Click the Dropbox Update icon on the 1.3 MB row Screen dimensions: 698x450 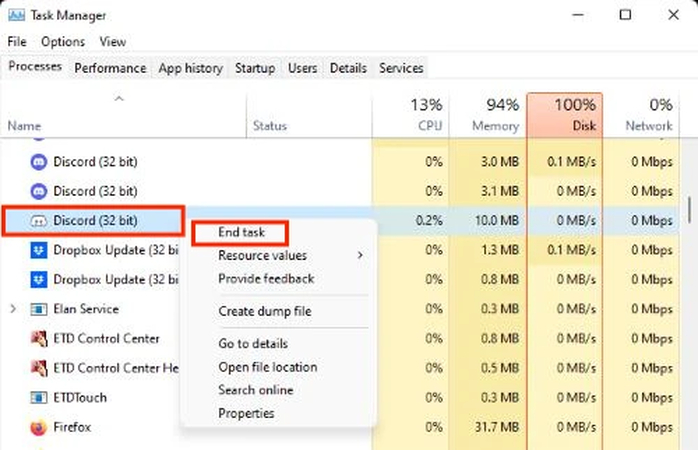pyautogui.click(x=39, y=250)
